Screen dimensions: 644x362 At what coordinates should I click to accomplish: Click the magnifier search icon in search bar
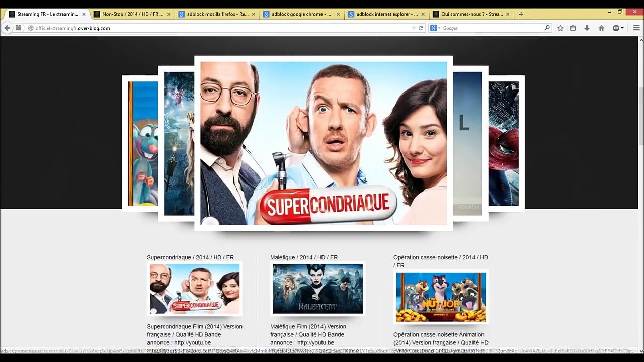[x=547, y=28]
